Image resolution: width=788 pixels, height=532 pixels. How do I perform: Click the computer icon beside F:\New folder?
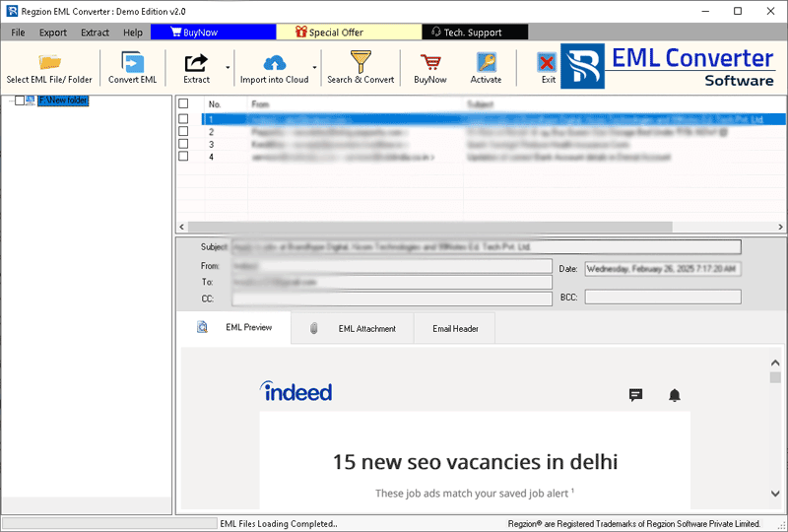(31, 100)
